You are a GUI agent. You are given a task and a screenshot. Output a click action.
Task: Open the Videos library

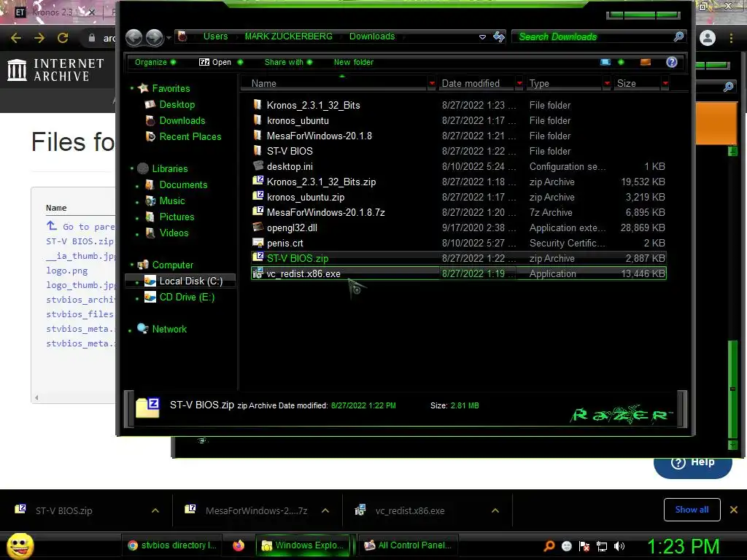[x=174, y=233]
